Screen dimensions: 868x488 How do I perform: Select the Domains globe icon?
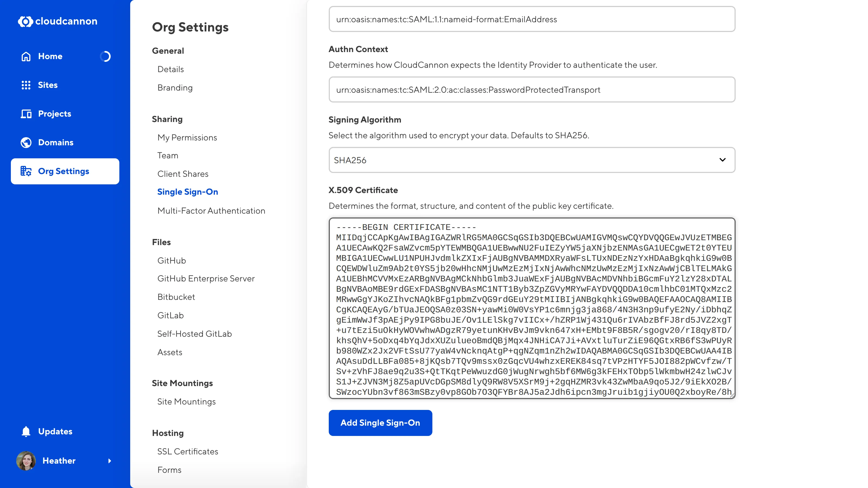(25, 142)
